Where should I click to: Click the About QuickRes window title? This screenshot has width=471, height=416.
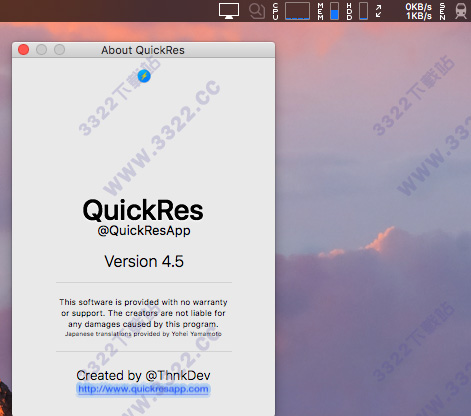click(x=143, y=50)
